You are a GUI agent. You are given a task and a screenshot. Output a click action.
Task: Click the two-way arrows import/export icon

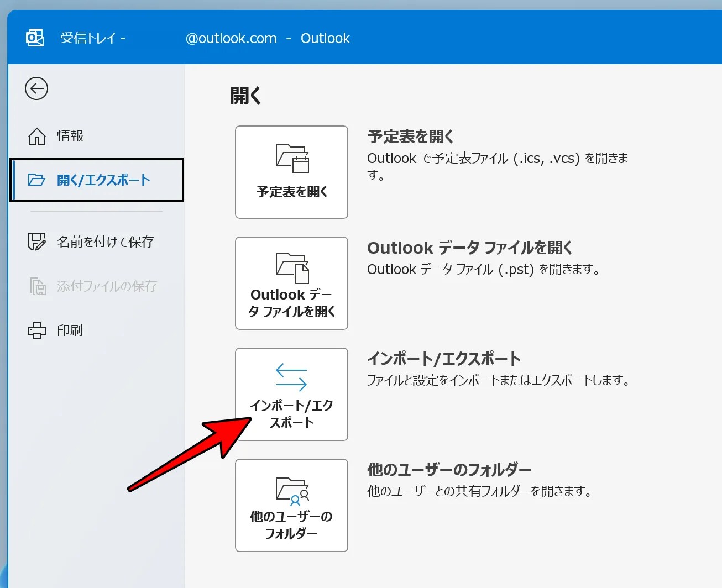click(x=291, y=377)
